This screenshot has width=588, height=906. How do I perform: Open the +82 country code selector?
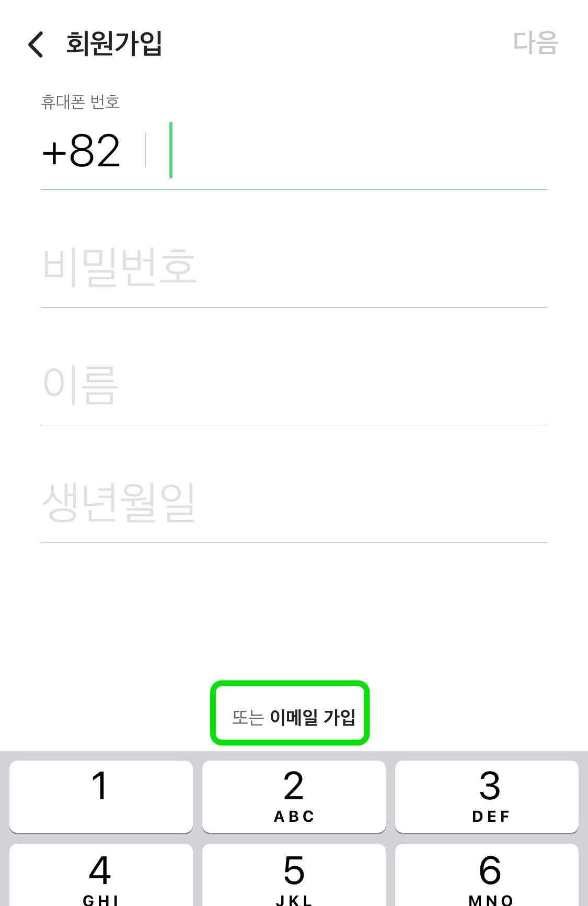pos(81,149)
